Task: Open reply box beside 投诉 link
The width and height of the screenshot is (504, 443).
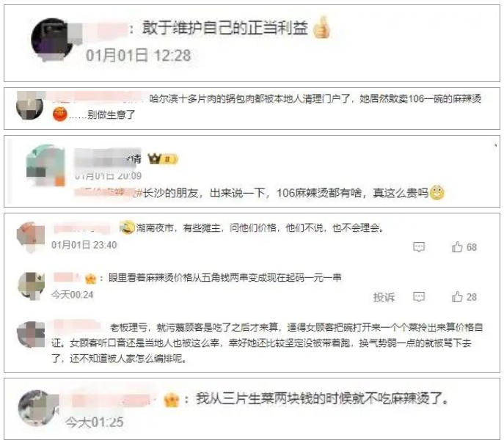Action: coord(419,297)
